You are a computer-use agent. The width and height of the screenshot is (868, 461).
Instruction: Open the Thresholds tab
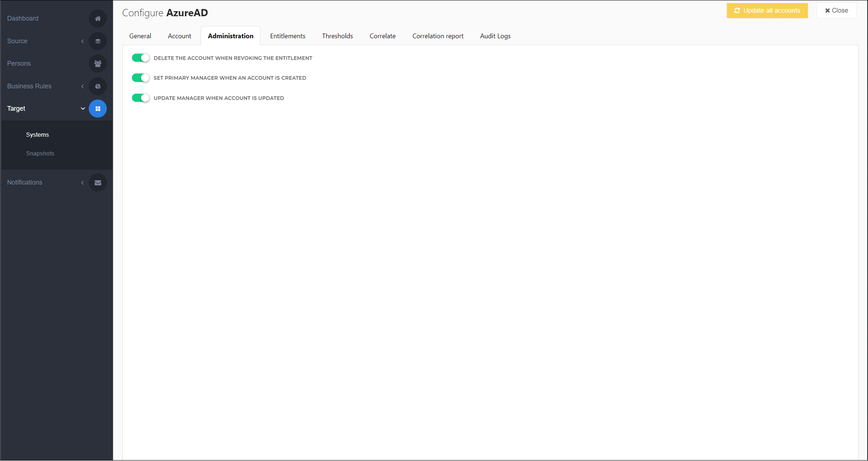(337, 36)
